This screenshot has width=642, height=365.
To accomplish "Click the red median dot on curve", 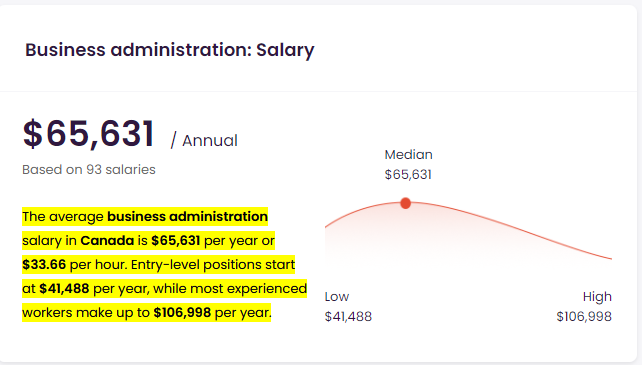I will pyautogui.click(x=405, y=203).
